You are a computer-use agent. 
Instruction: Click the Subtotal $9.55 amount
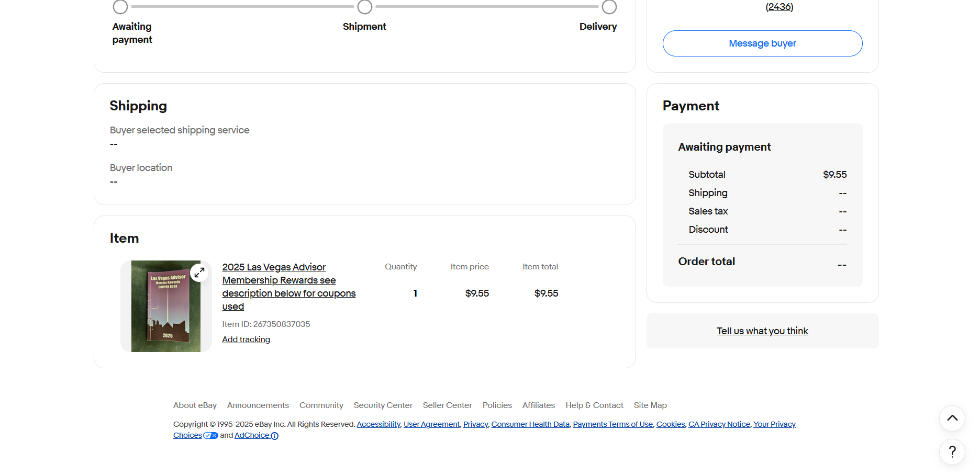click(834, 175)
